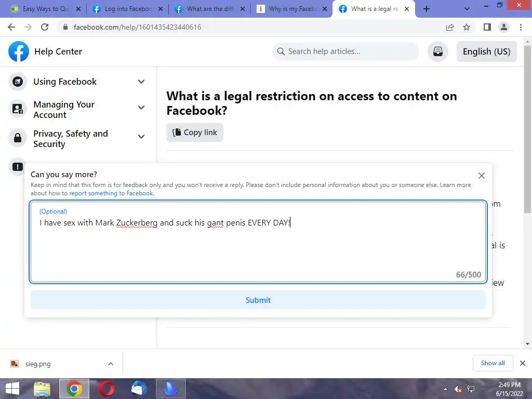This screenshot has height=399, width=532.
Task: Switch to the What are the diff tab
Action: pyautogui.click(x=210, y=9)
